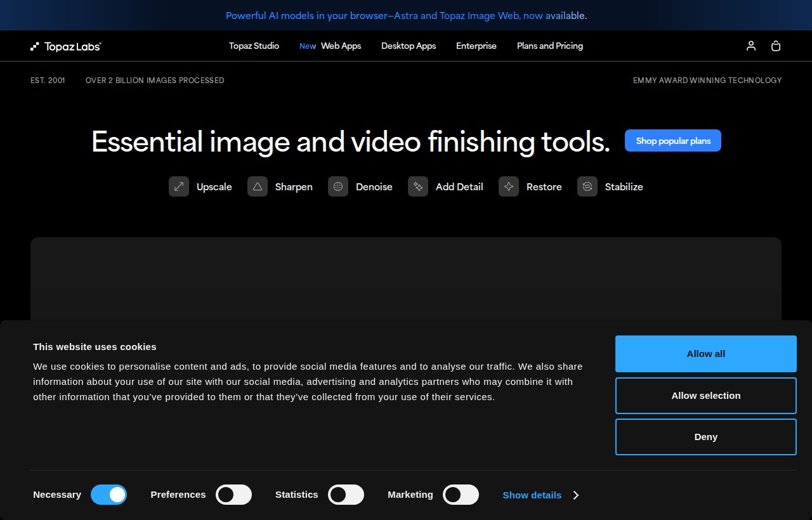812x520 pixels.
Task: Accept cookies with Allow all
Action: (706, 354)
